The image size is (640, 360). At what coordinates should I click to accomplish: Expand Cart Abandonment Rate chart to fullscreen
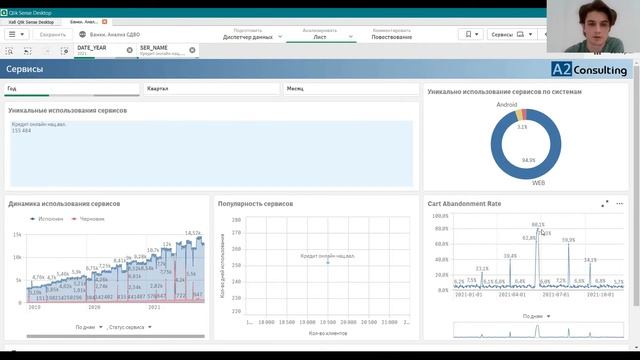[x=605, y=204]
